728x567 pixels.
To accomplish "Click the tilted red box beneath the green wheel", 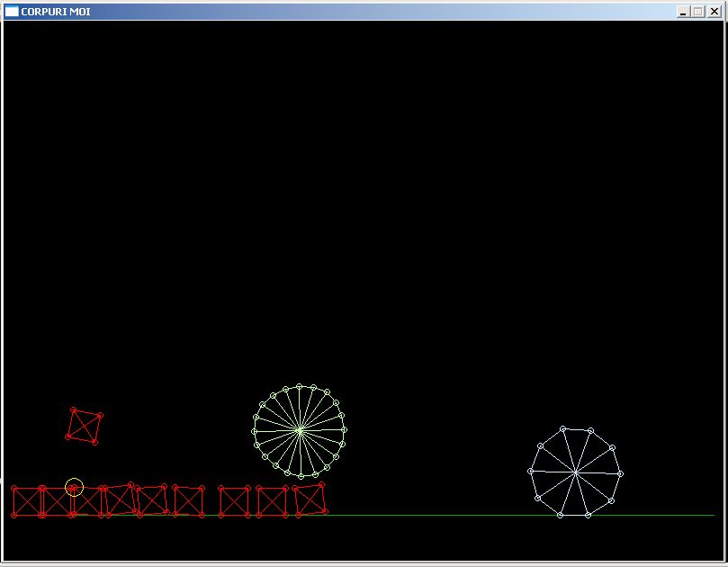I will (310, 499).
